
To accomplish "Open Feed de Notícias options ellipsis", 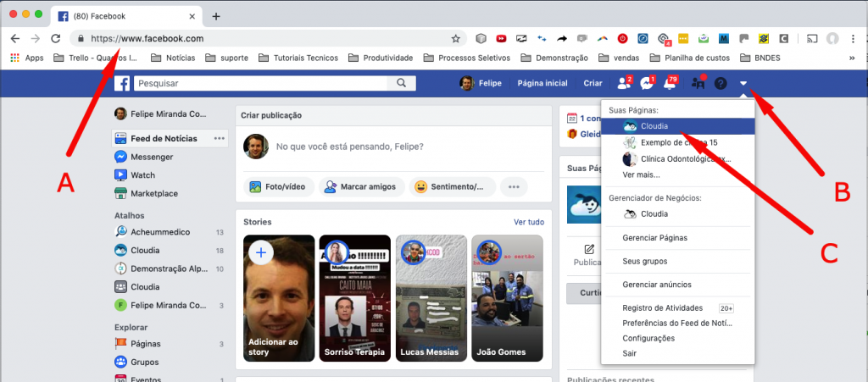I will (x=220, y=138).
